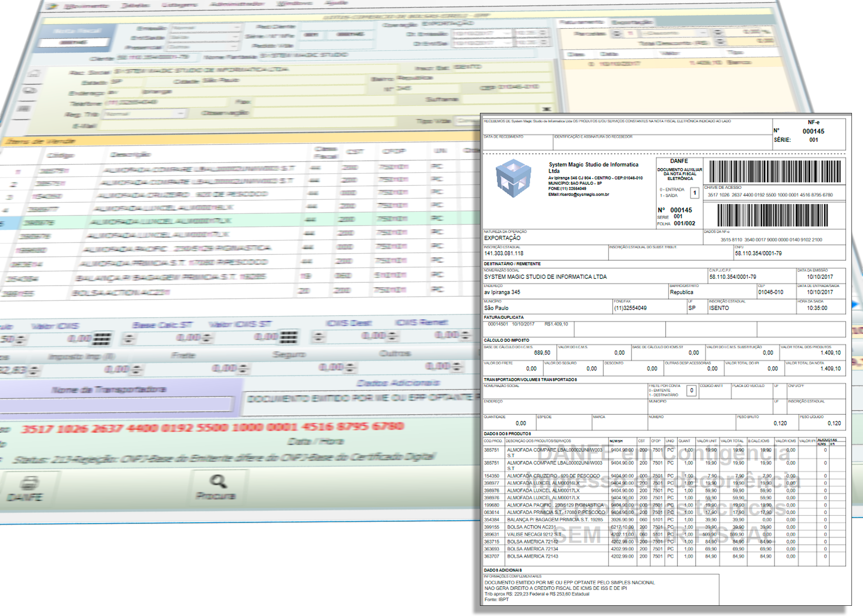The image size is (863, 616).
Task: Click EXPORTAÇÃO under Natureza da Operação in DANFE
Action: tap(502, 238)
